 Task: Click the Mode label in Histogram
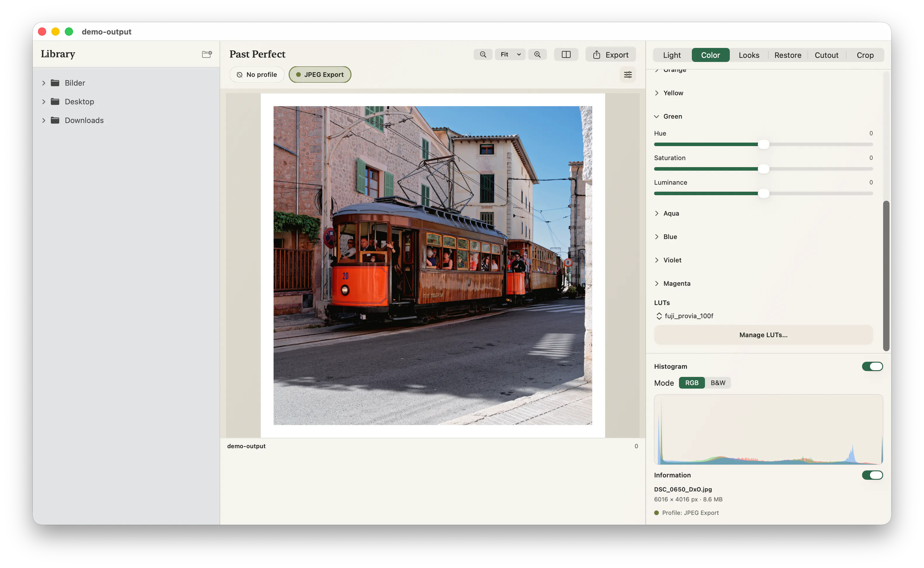point(664,383)
